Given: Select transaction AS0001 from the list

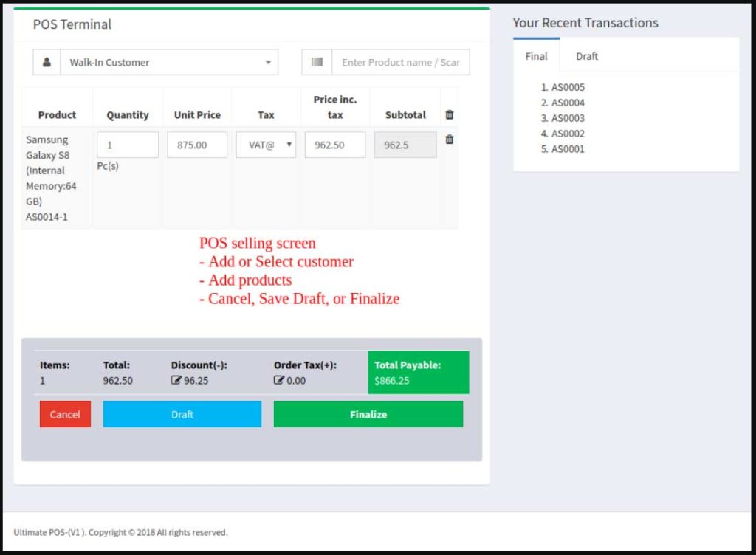Looking at the screenshot, I should click(x=568, y=149).
